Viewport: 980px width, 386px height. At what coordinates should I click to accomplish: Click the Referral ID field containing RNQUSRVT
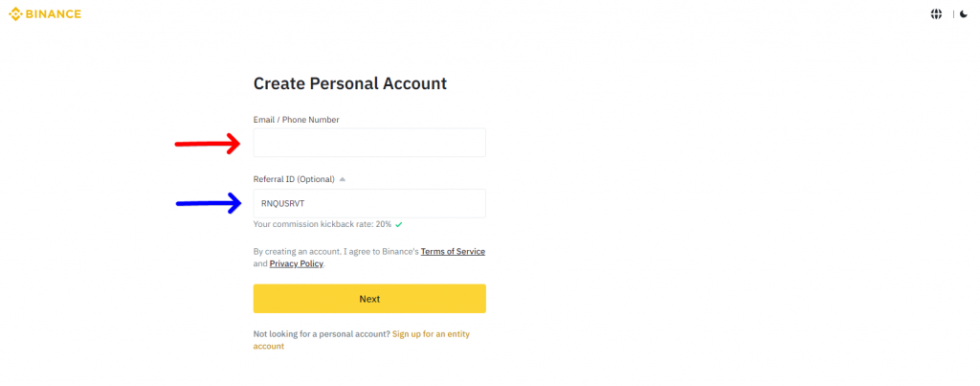click(369, 203)
